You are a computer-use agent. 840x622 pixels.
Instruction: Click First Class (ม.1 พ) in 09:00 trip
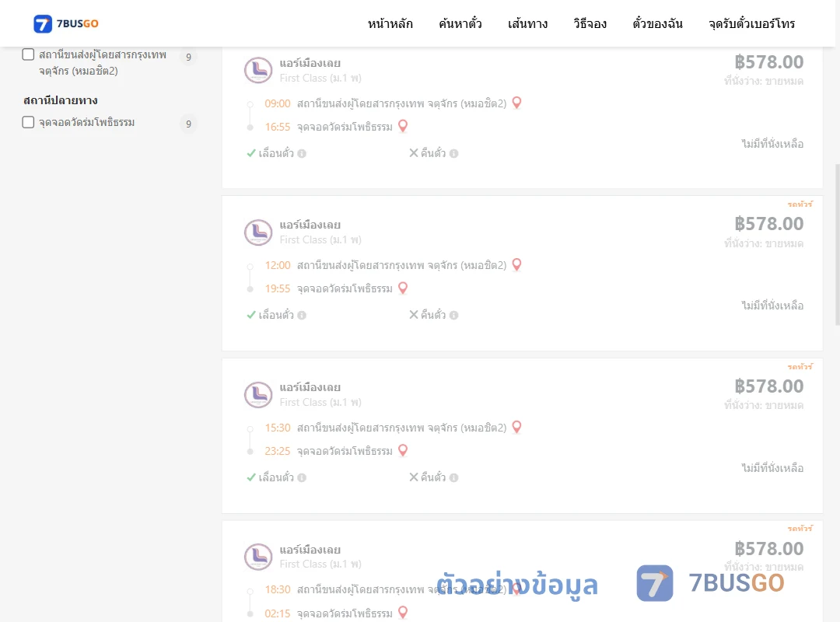click(x=320, y=79)
